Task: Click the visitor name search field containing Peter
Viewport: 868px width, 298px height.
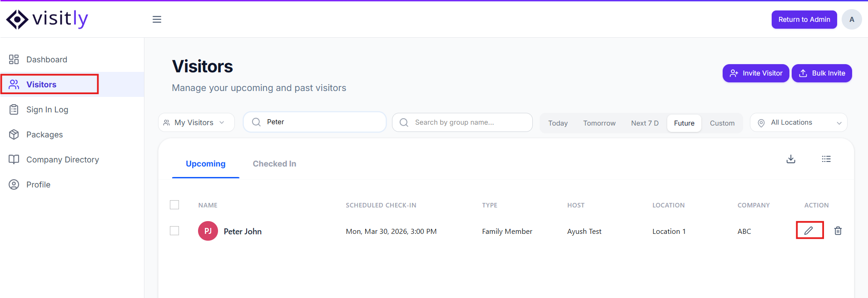Action: pos(315,122)
